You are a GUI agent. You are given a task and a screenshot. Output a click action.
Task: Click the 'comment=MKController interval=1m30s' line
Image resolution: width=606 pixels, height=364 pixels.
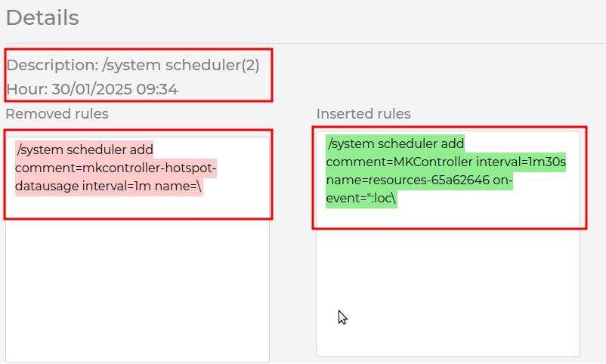(x=446, y=162)
